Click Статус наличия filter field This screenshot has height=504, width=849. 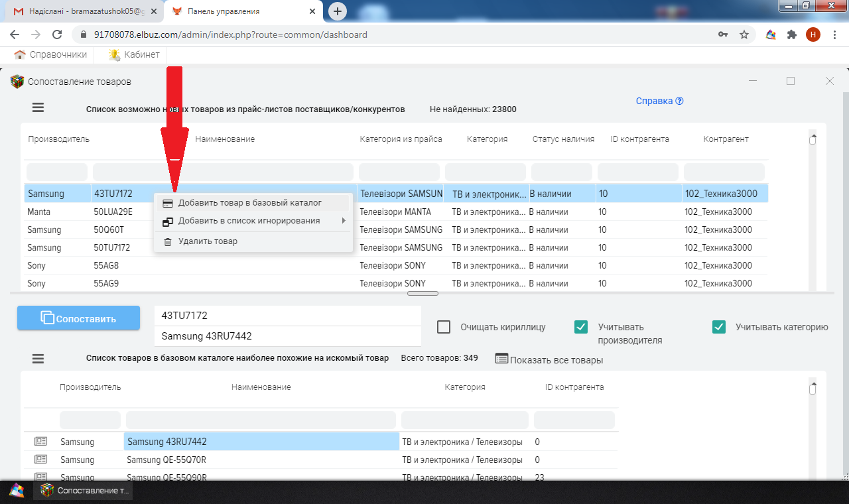[562, 172]
